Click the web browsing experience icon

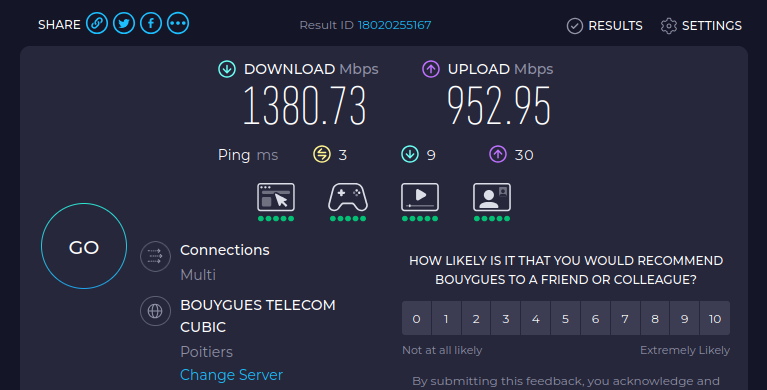[x=276, y=197]
